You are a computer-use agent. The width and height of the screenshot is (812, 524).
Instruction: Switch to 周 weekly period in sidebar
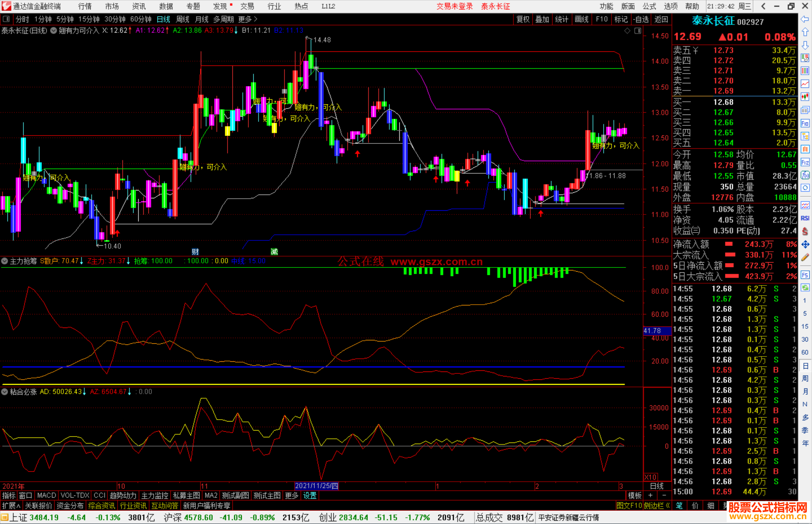(805, 378)
